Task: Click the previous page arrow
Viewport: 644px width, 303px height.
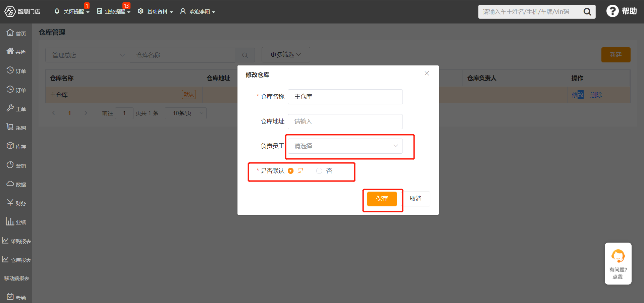Action: pyautogui.click(x=53, y=113)
